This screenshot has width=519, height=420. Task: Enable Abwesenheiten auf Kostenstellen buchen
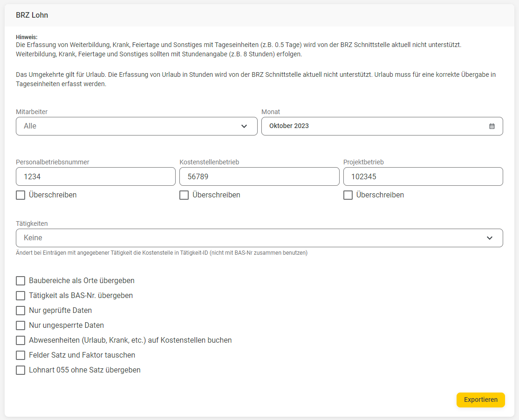[x=20, y=340]
